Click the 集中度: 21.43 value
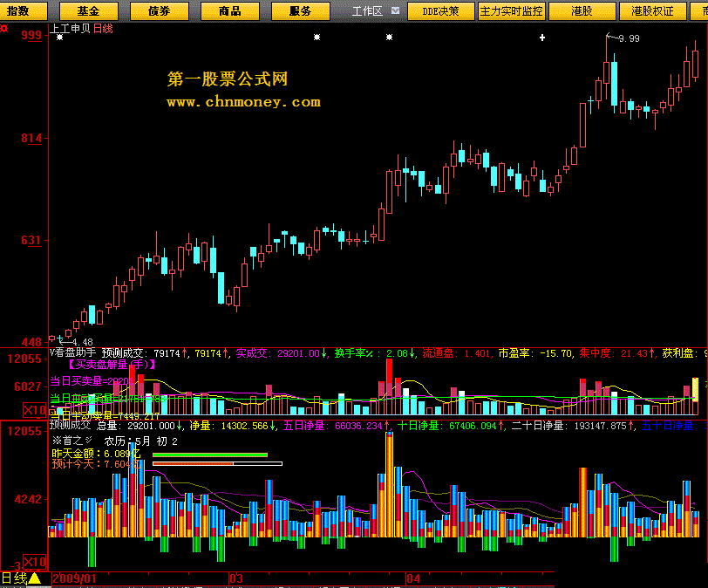Screen dimensions: 708x588 [617, 353]
